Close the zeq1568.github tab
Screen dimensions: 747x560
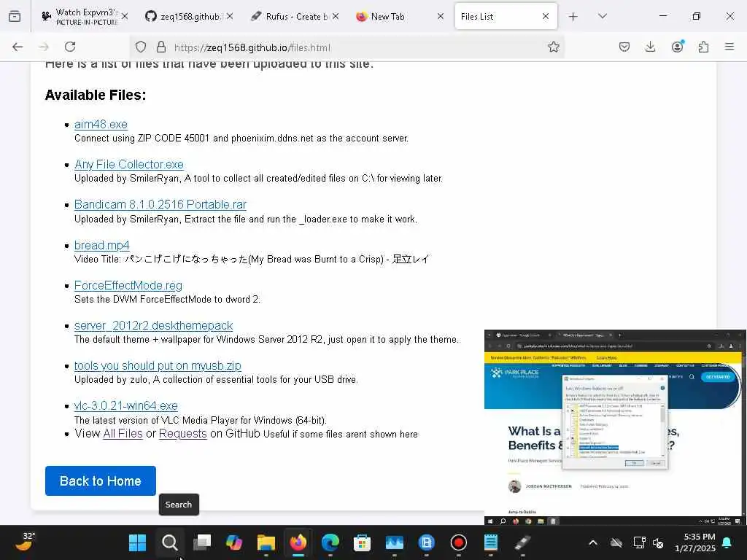click(230, 16)
